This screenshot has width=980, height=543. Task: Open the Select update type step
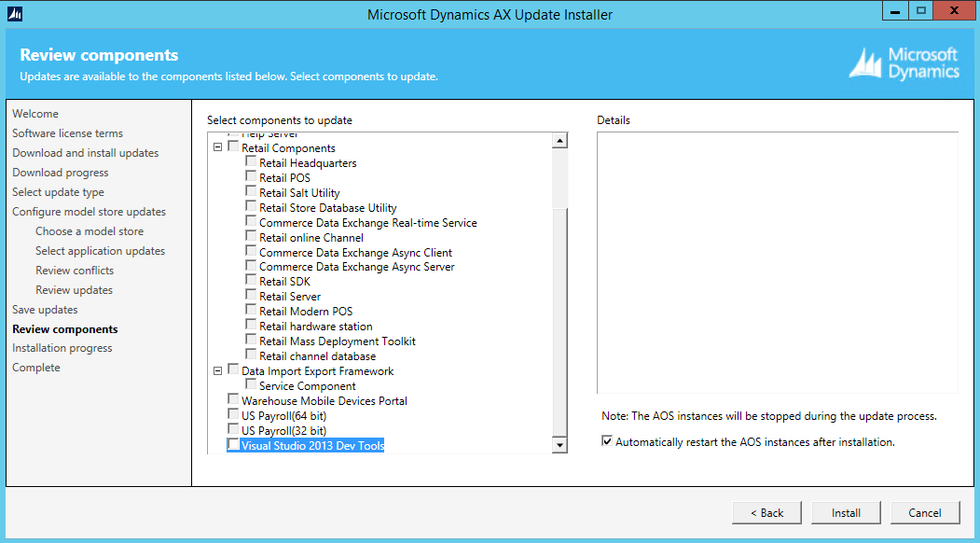[x=58, y=192]
